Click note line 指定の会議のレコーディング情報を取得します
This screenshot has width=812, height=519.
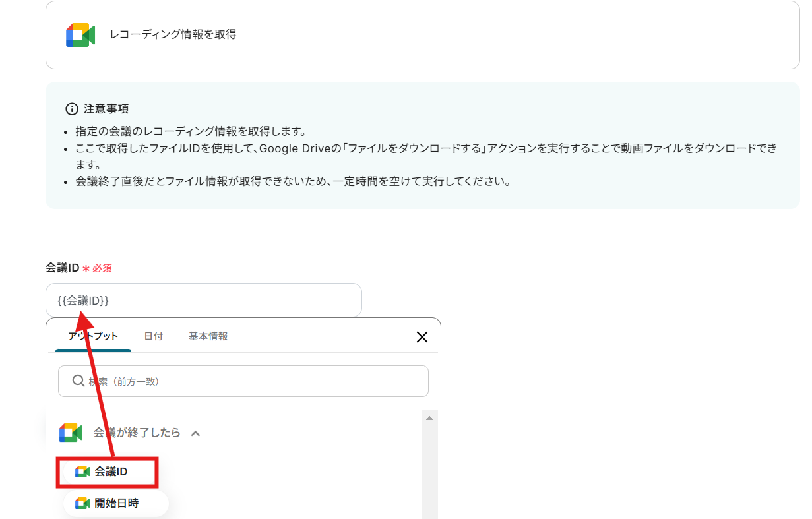191,131
